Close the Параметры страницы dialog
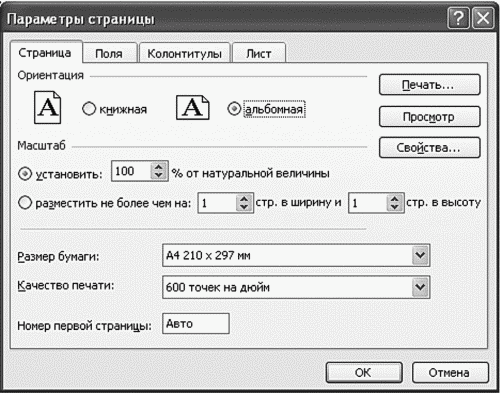The image size is (500, 393). [483, 18]
